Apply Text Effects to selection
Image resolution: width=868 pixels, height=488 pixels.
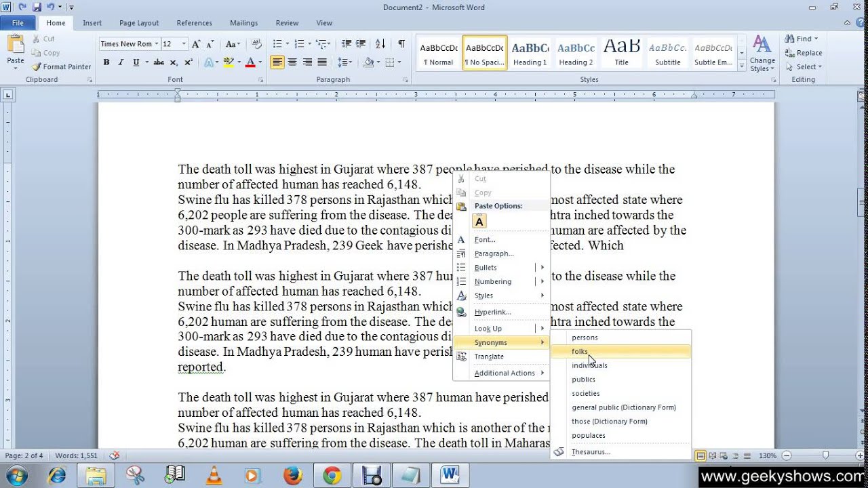pos(210,62)
